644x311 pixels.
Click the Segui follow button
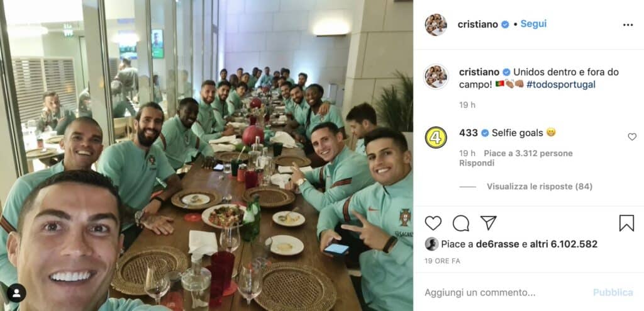coord(533,24)
